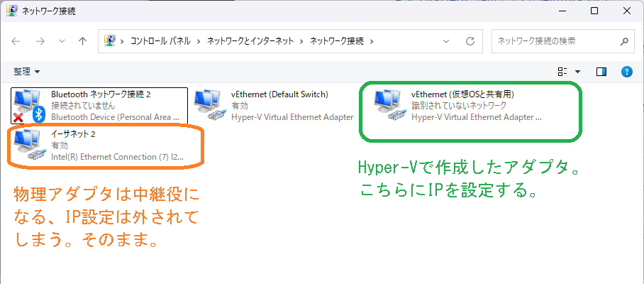Open the recent locations dropdown chevron
This screenshot has width=644, height=284.
[61, 41]
